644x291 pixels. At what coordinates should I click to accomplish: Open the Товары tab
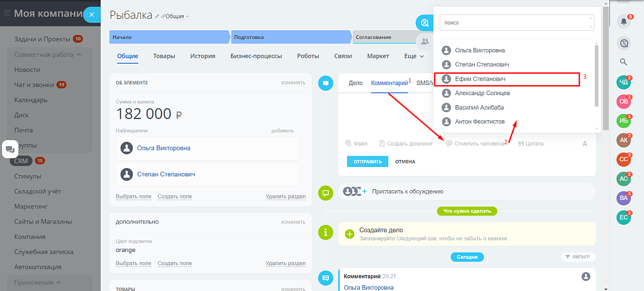pos(164,56)
